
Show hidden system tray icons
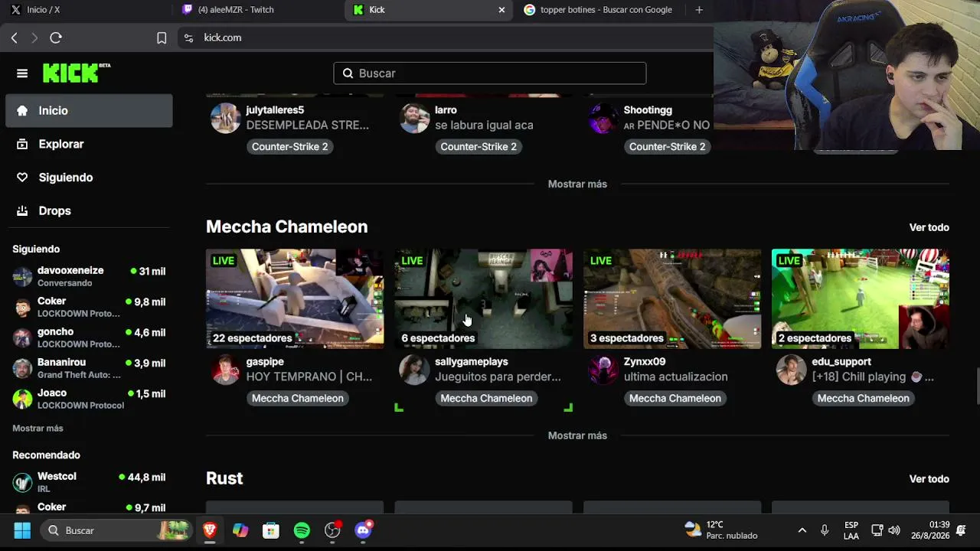coord(802,530)
